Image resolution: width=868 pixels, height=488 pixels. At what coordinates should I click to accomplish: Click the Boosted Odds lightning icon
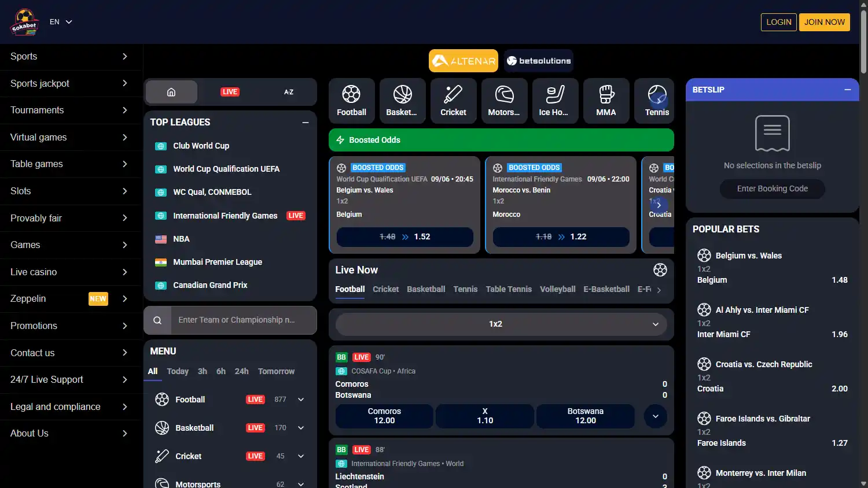pos(340,140)
